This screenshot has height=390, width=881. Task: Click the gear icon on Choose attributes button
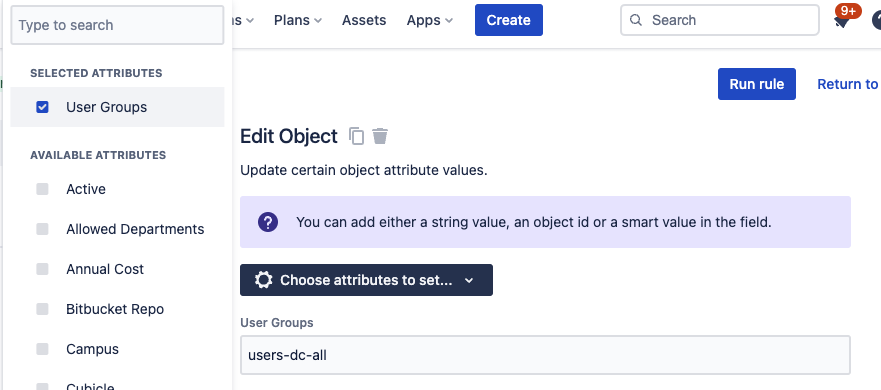(264, 280)
